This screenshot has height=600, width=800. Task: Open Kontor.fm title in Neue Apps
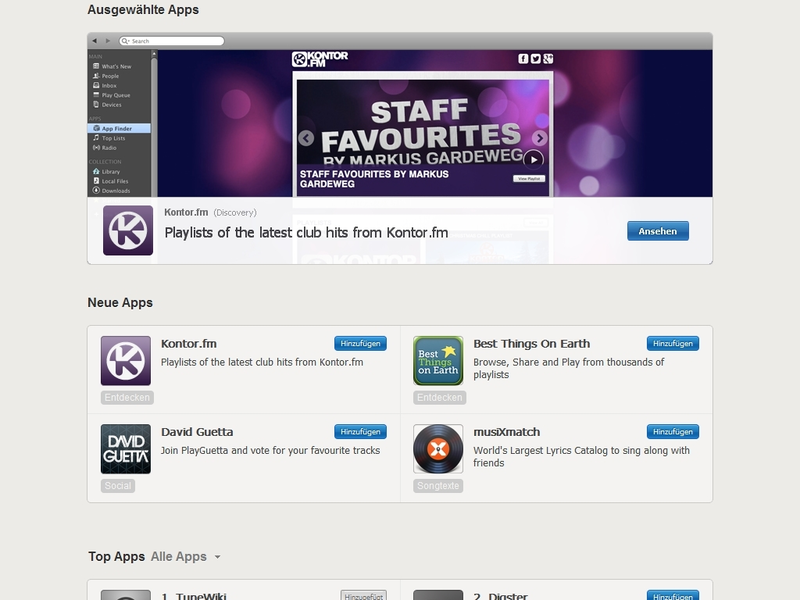coord(189,344)
